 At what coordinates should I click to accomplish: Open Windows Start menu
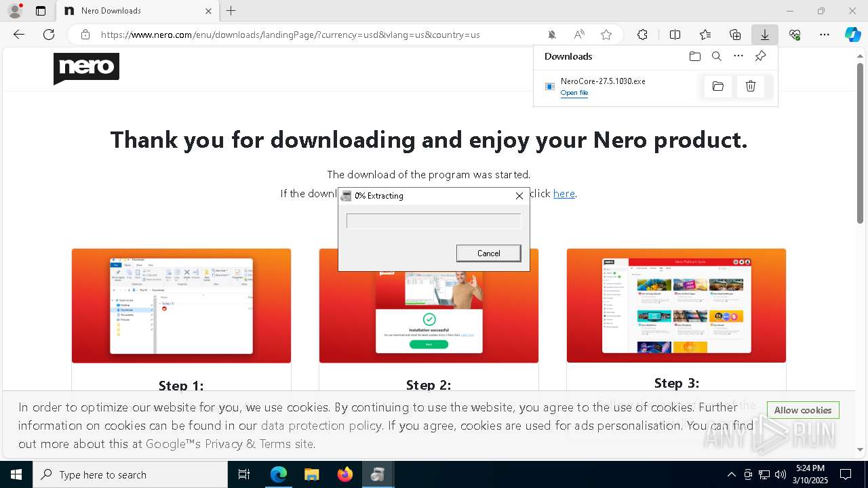[16, 474]
